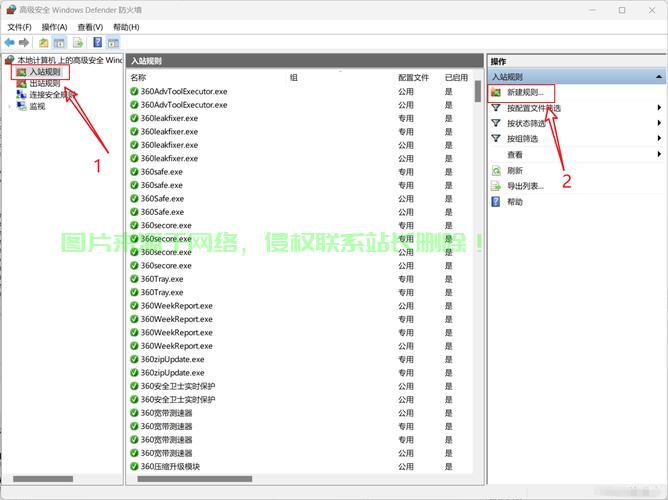Screen dimensions: 668x500
Task: Open the 帮助(H) menu
Action: coord(126,27)
